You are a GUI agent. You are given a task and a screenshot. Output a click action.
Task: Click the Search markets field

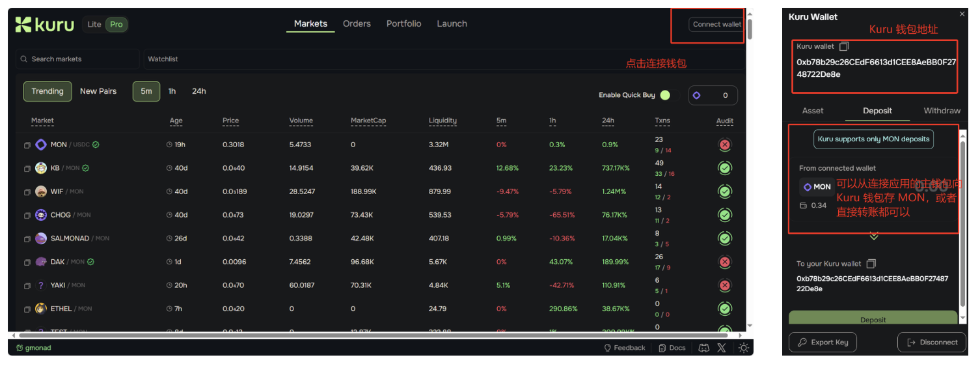[x=77, y=59]
